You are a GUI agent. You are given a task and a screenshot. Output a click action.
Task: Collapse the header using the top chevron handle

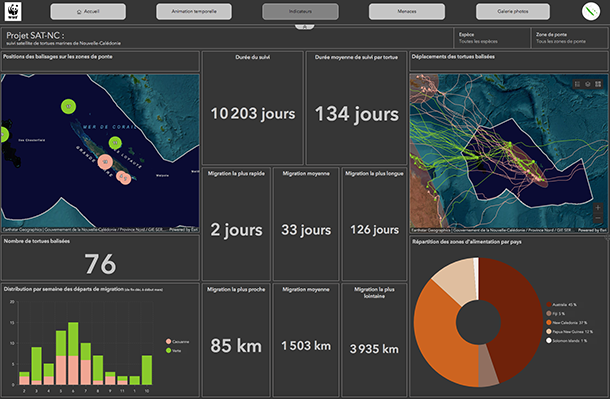pos(305,27)
